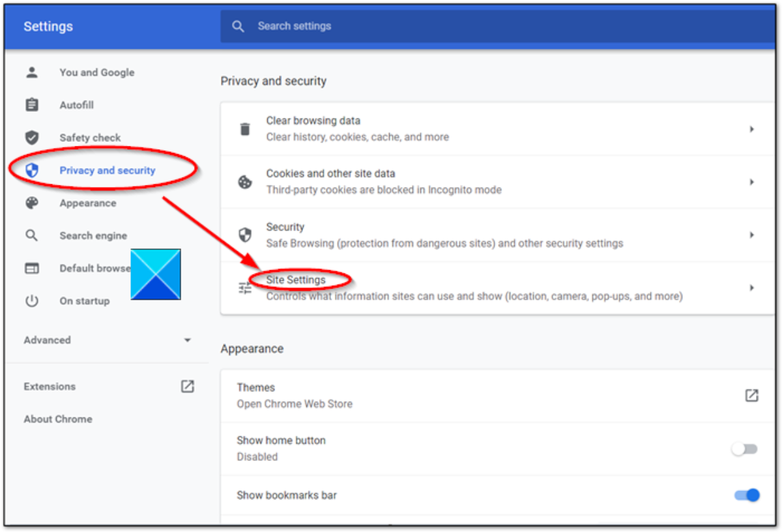Select Privacy and security in sidebar

[x=107, y=171]
